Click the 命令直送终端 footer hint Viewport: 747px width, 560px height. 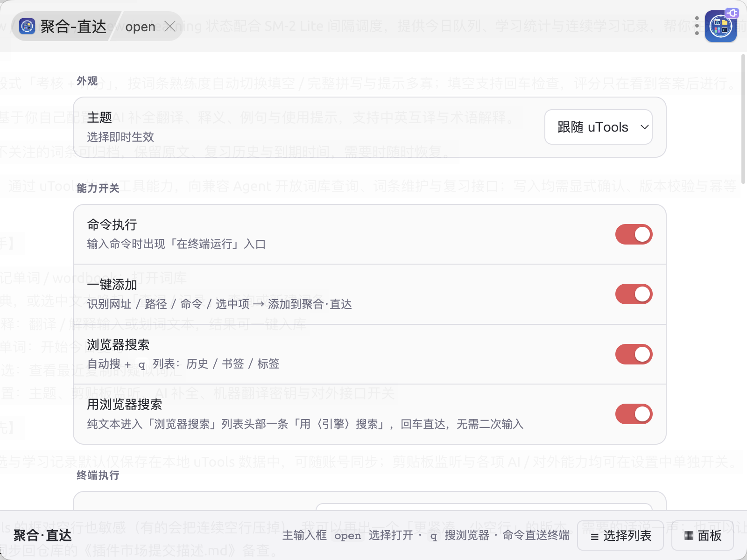(536, 535)
